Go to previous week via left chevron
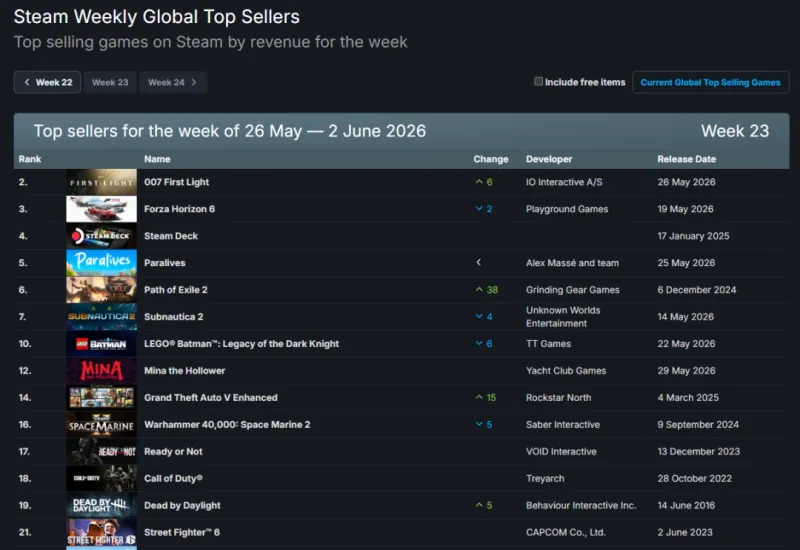Viewport: 800px width, 550px height. click(27, 82)
